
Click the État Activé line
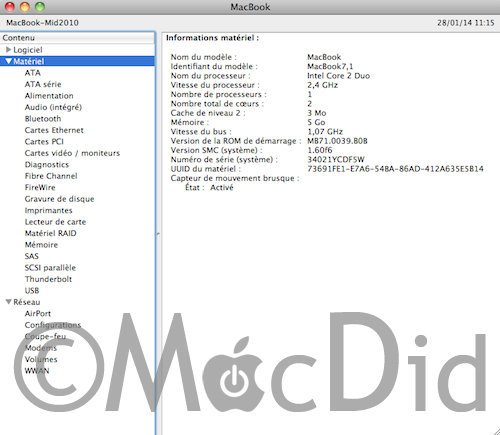[209, 188]
